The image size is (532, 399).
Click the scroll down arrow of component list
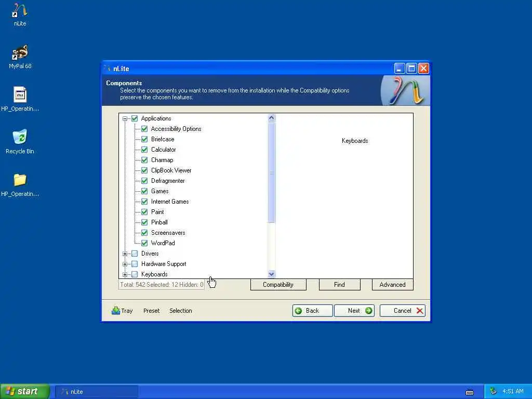pyautogui.click(x=271, y=274)
